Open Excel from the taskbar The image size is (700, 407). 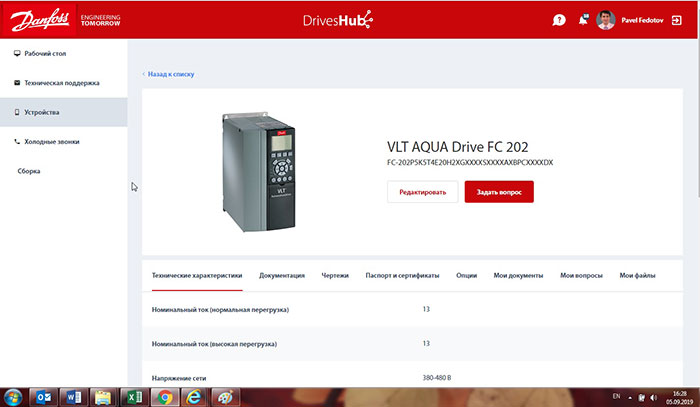(134, 397)
